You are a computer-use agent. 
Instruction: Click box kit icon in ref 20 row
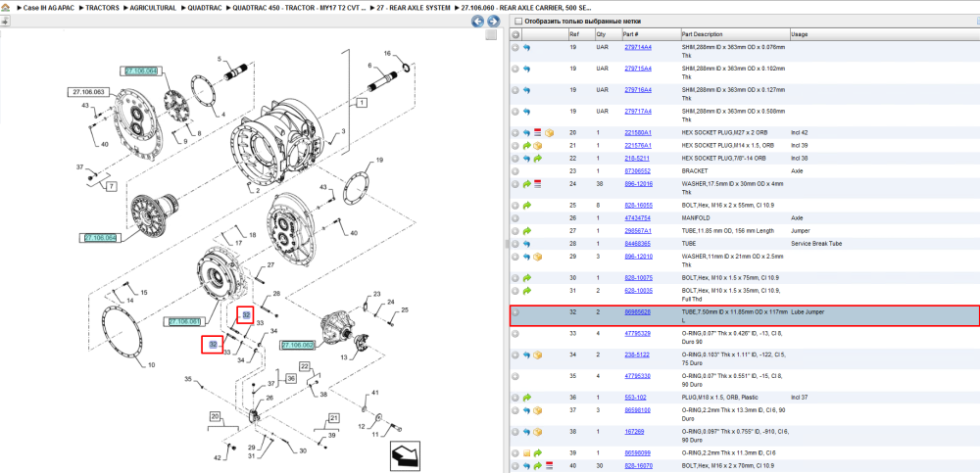(x=550, y=133)
